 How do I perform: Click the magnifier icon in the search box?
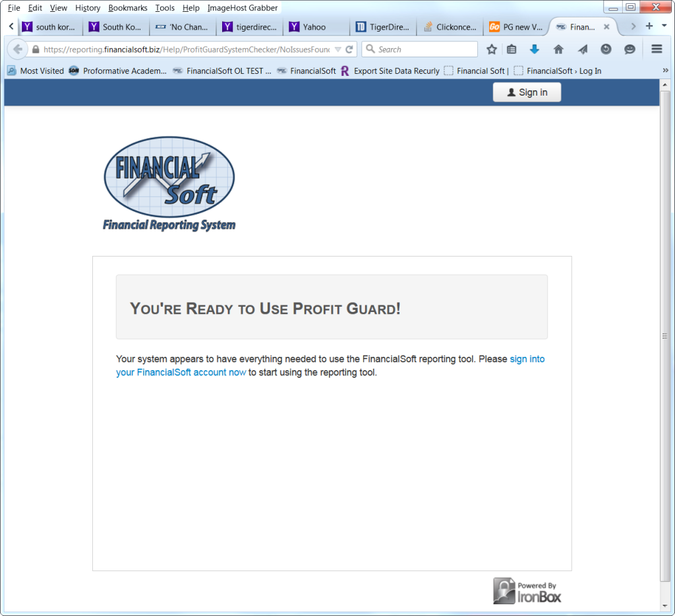(x=370, y=49)
